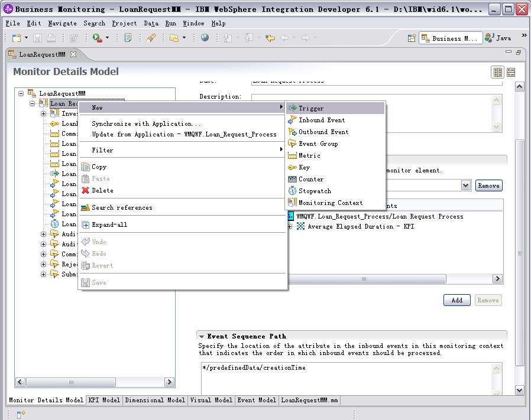
Task: Click the green Run with toolbox icon
Action: [x=98, y=38]
